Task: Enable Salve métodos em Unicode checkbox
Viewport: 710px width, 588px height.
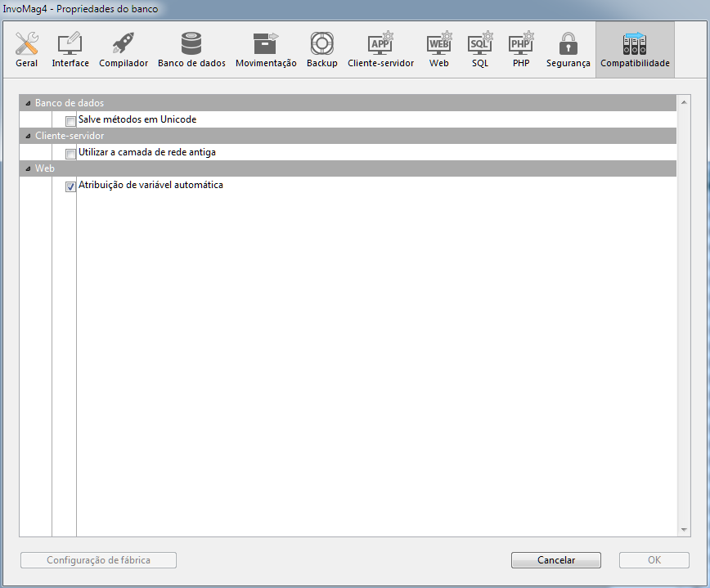Action: pyautogui.click(x=70, y=121)
